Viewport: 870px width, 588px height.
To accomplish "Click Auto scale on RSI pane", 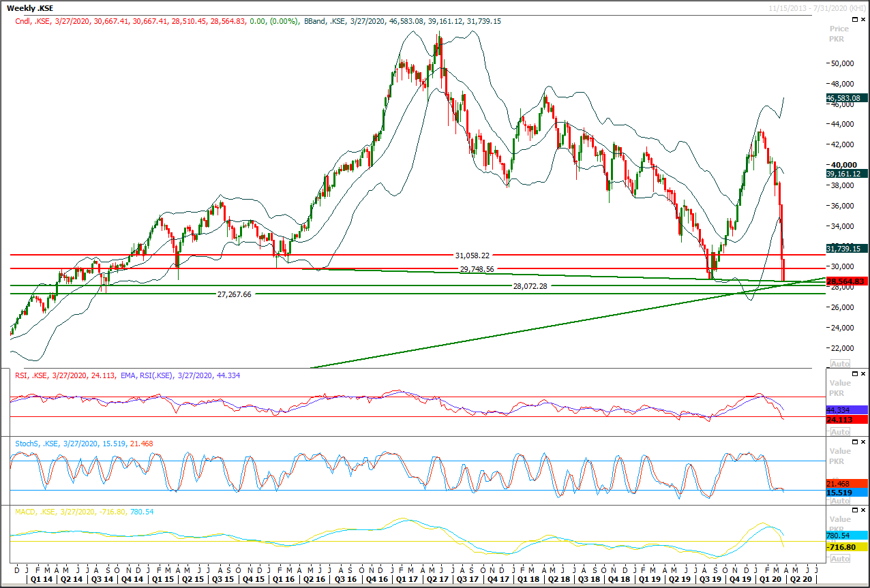I will pos(840,432).
